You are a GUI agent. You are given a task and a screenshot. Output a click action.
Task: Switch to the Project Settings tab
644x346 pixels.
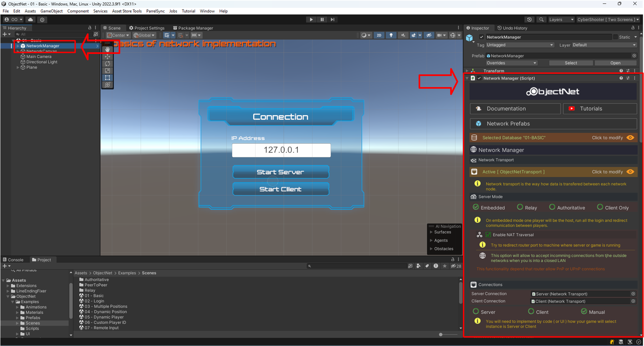pyautogui.click(x=147, y=28)
